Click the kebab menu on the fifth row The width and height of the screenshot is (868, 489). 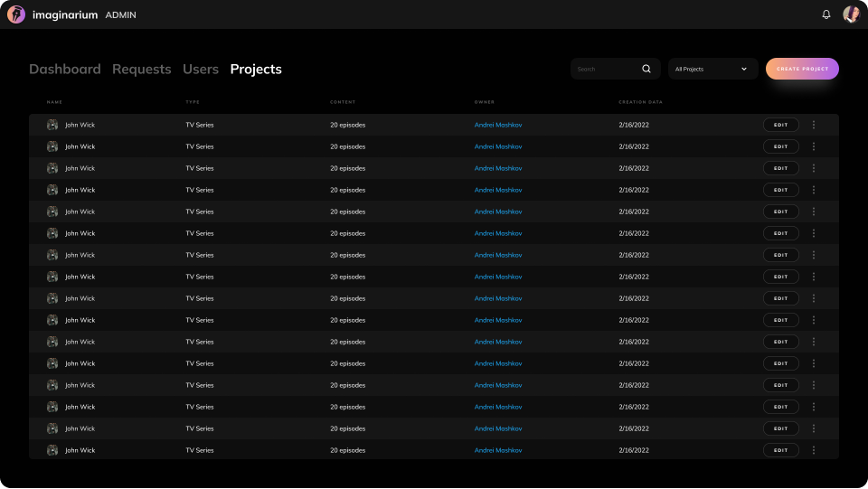click(x=814, y=212)
